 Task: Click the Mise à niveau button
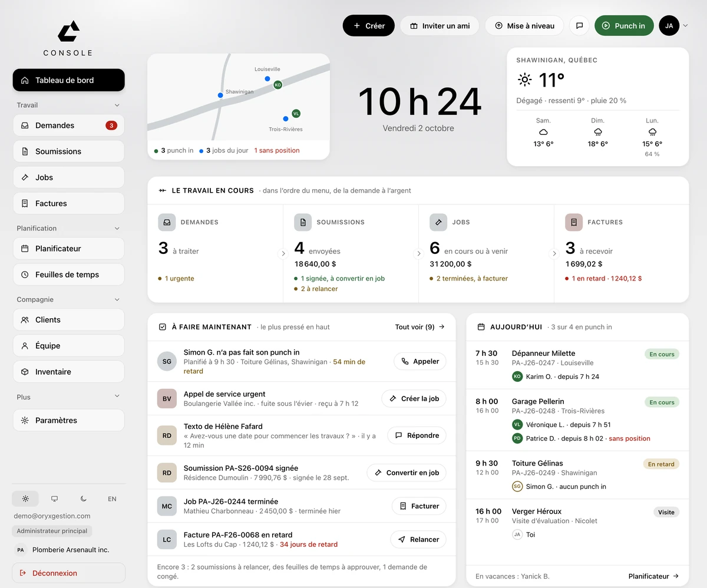click(524, 26)
